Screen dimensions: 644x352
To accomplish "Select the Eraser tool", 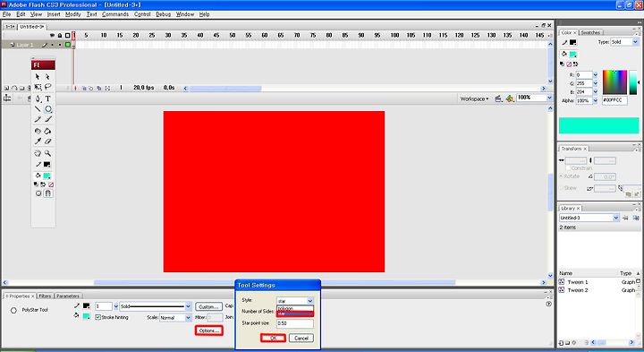I will tap(47, 141).
